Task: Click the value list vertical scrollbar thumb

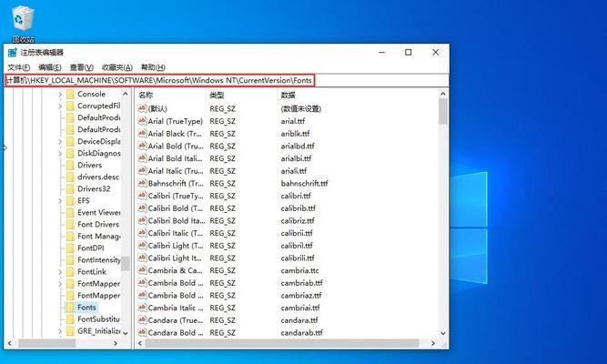Action: pos(443,111)
